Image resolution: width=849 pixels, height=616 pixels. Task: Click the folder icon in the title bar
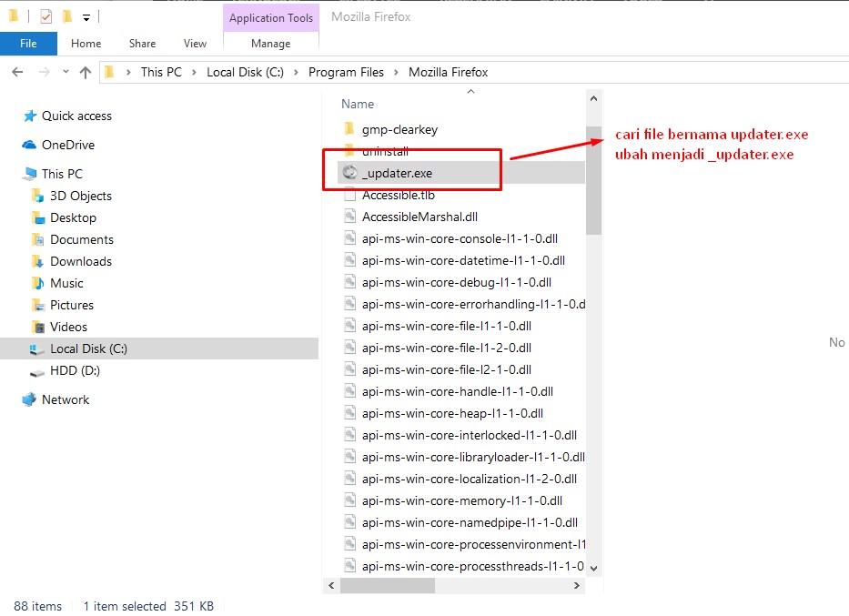pos(14,16)
